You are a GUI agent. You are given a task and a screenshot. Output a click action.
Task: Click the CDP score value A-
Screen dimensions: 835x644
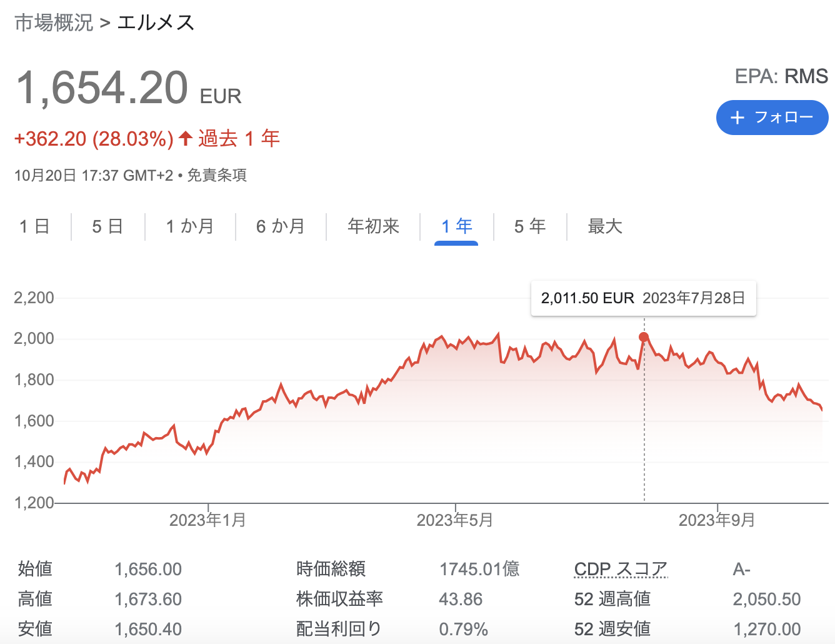pos(742,569)
